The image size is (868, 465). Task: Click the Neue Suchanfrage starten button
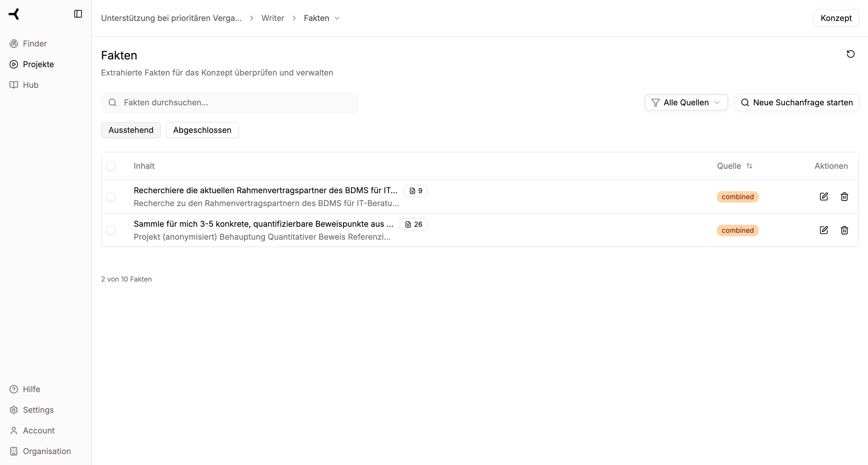coord(797,102)
